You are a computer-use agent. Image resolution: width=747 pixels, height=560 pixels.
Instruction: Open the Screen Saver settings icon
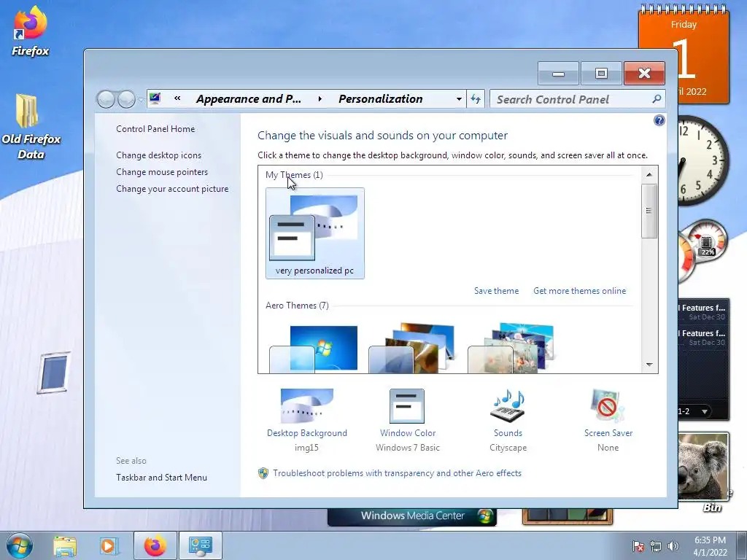pyautogui.click(x=608, y=405)
